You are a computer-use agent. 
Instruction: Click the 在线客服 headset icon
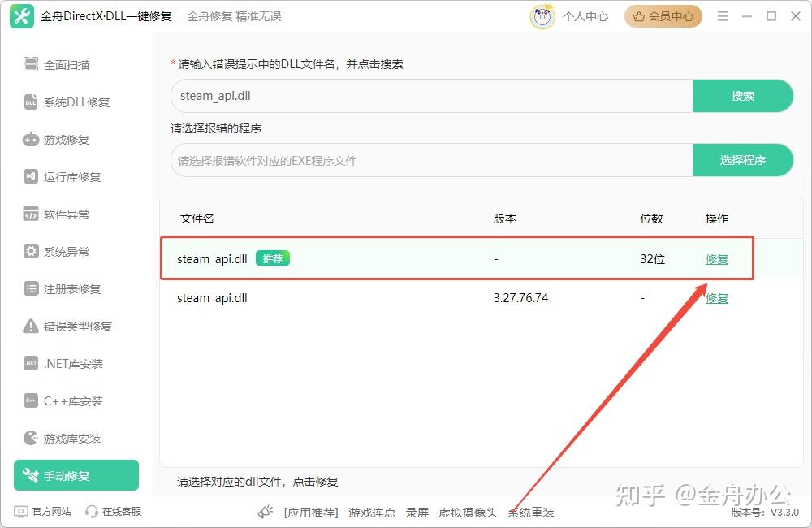tap(91, 512)
